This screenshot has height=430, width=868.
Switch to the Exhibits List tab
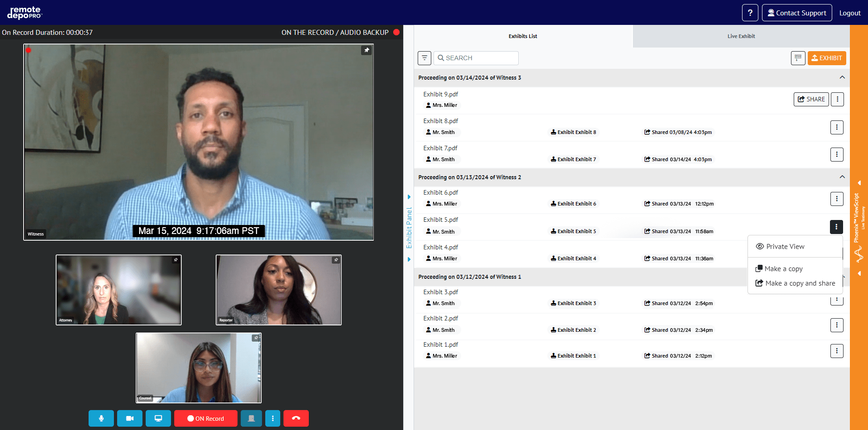[523, 36]
